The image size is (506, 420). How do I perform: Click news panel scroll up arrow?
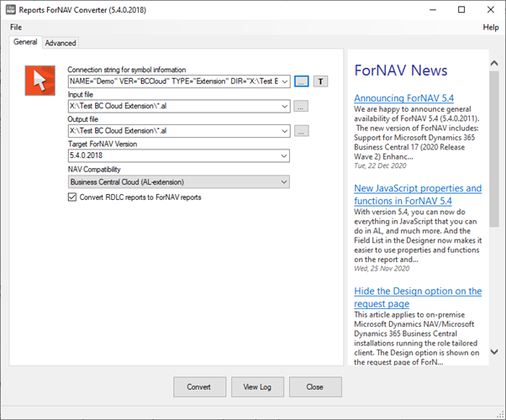[494, 63]
